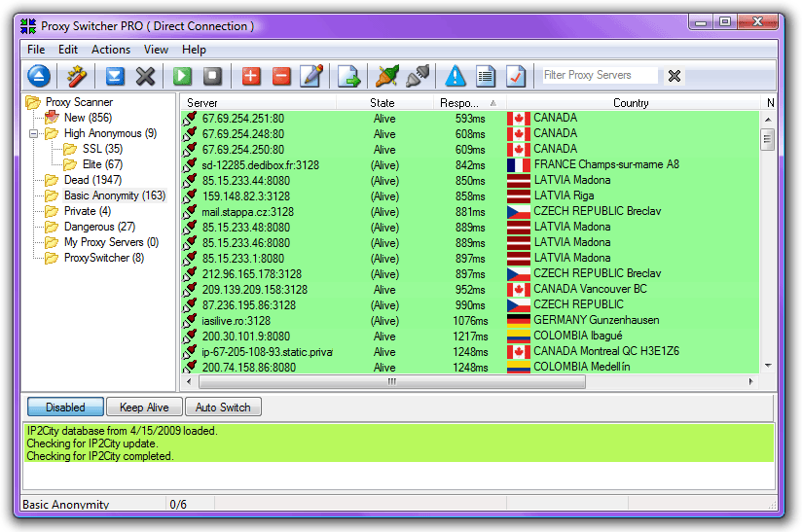Screen dimensions: 802x532
Task: Click horizontal scrollbar right arrow
Action: pyautogui.click(x=750, y=382)
